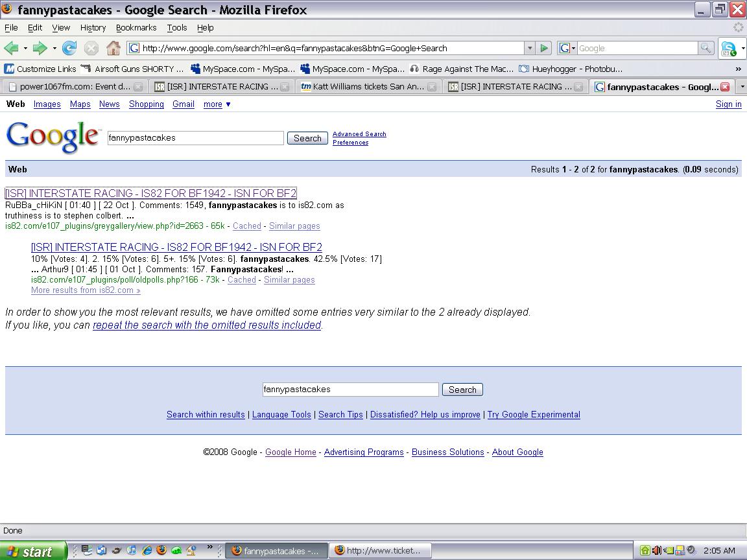Open the Edit menu

[35, 28]
